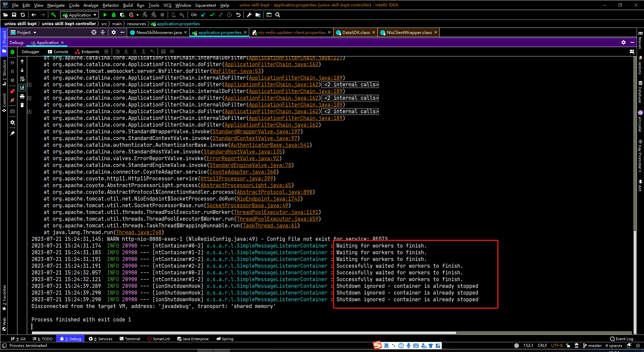Image resolution: width=644 pixels, height=352 pixels.
Task: Open the CRLF line separator selector
Action: coord(542,346)
